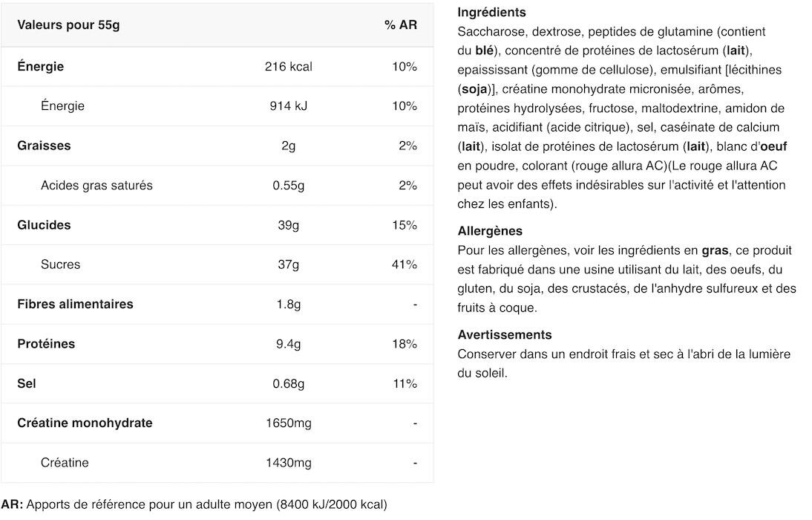Click the Avertissements heading
Screen dimensions: 812x520
click(x=505, y=334)
